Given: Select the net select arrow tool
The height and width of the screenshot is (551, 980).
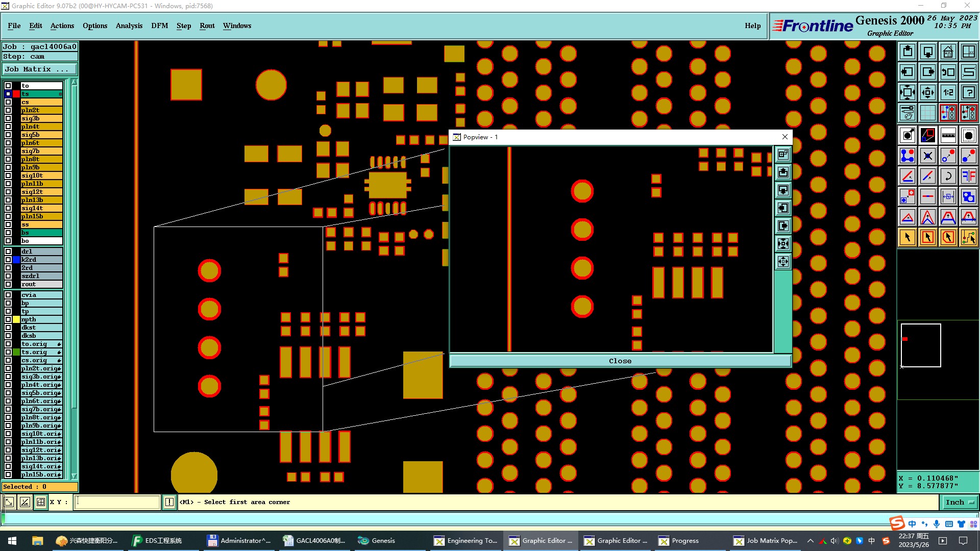Looking at the screenshot, I should pyautogui.click(x=968, y=237).
